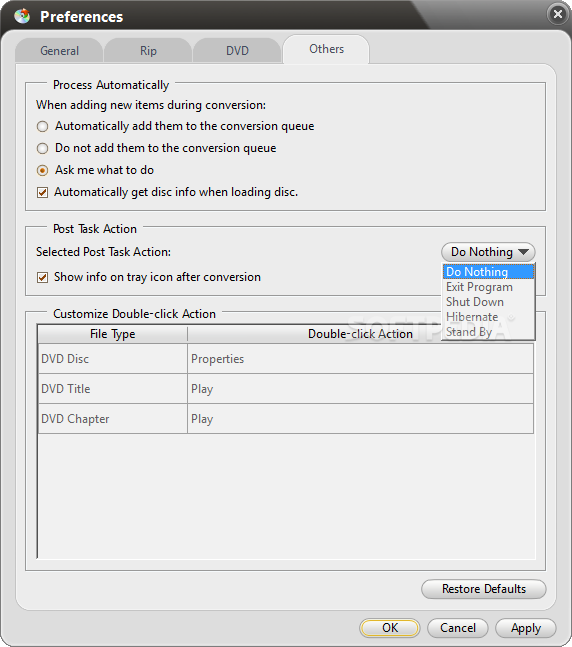Screen dimensions: 572x647
Task: Open the Rip tab
Action: tap(148, 51)
